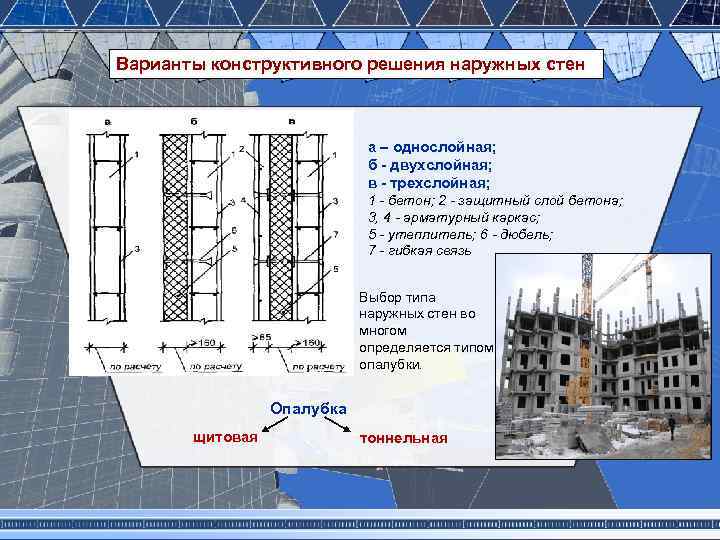Select the text 'в - трехслойная;'
This screenshot has width=720, height=540.
[429, 183]
